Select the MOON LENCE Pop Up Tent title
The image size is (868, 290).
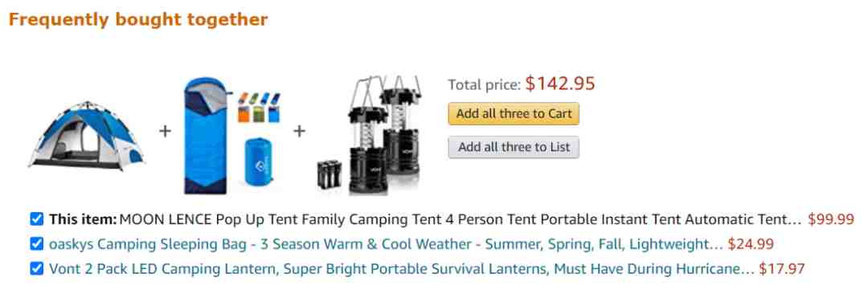tap(461, 220)
